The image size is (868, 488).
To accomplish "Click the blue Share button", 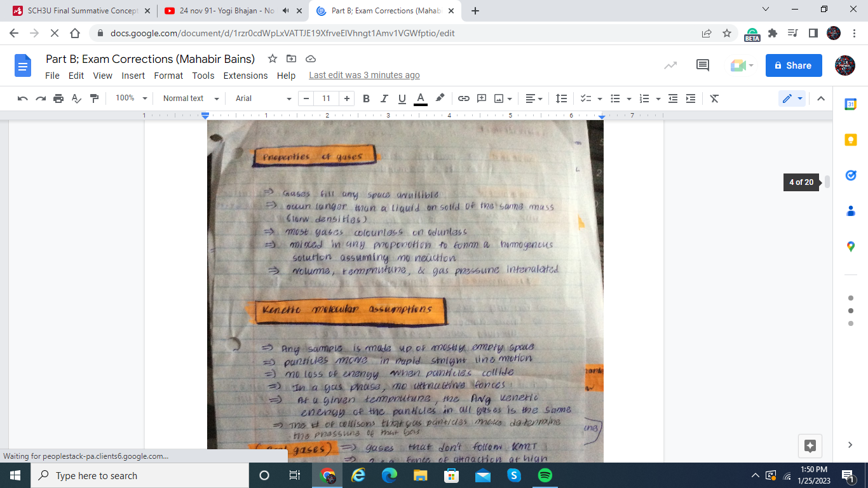I will pyautogui.click(x=793, y=65).
